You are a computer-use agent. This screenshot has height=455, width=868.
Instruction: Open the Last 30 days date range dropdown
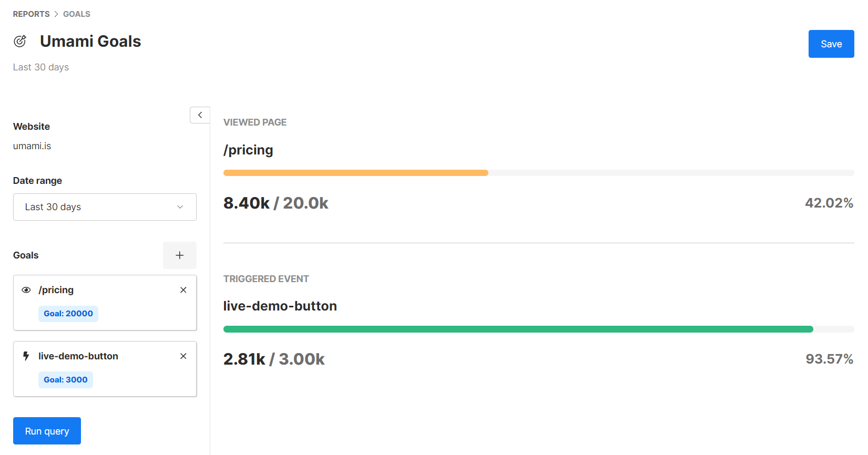coord(105,206)
